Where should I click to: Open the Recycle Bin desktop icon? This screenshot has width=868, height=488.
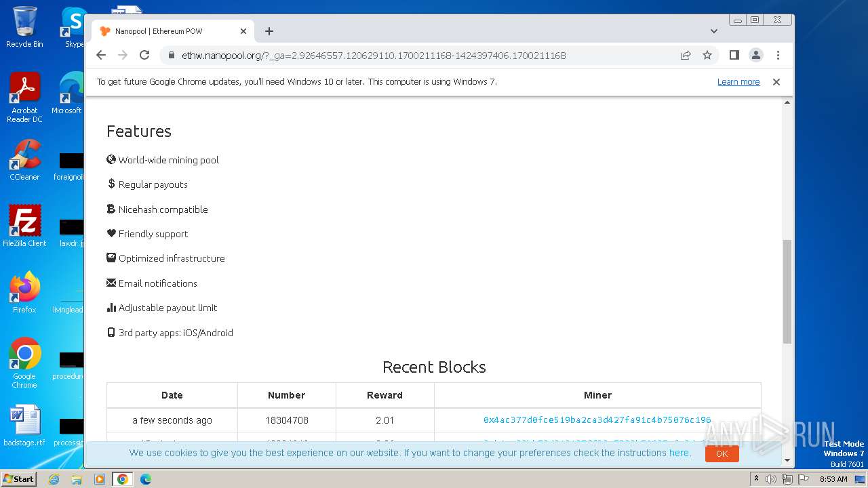24,27
